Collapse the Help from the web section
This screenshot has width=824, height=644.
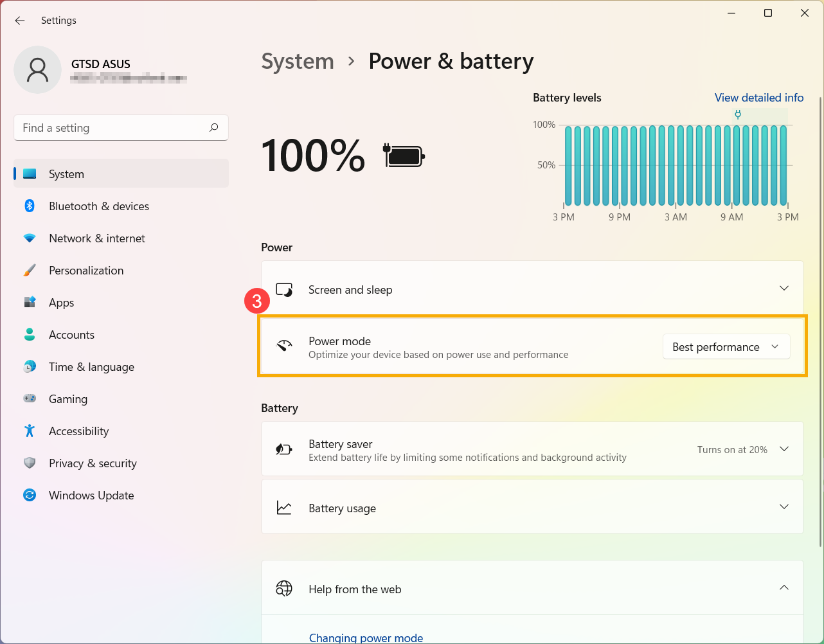(784, 587)
